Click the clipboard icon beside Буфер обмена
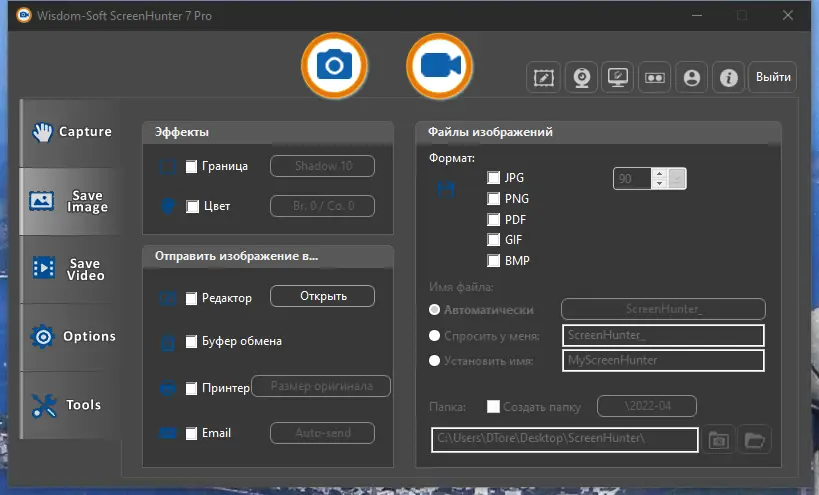The image size is (819, 495). click(x=168, y=343)
